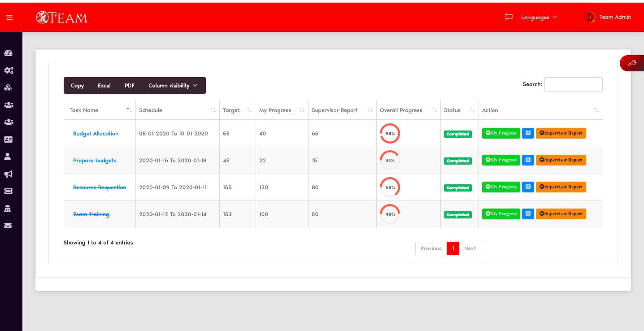Click the 65% overall progress circle
This screenshot has height=331, width=644.
coord(390,187)
